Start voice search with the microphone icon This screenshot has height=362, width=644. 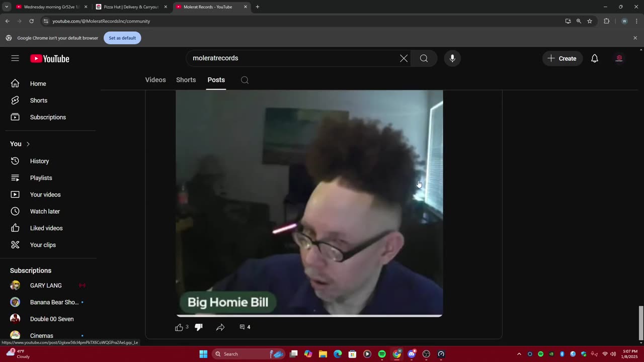point(452,58)
